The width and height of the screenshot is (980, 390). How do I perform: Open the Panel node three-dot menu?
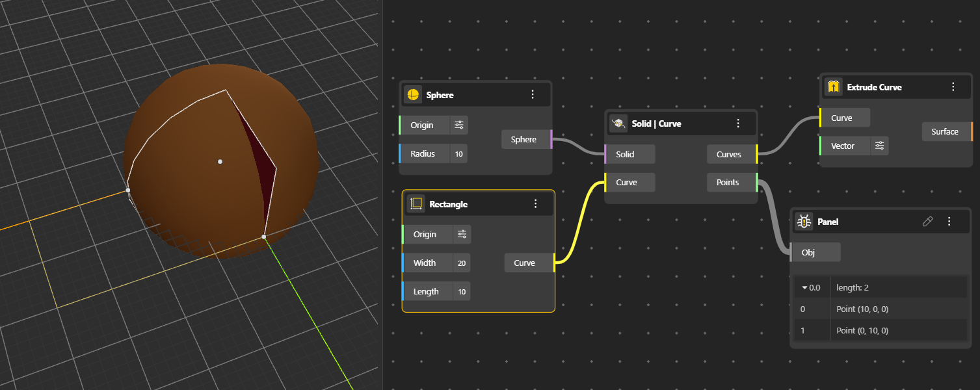coord(949,222)
